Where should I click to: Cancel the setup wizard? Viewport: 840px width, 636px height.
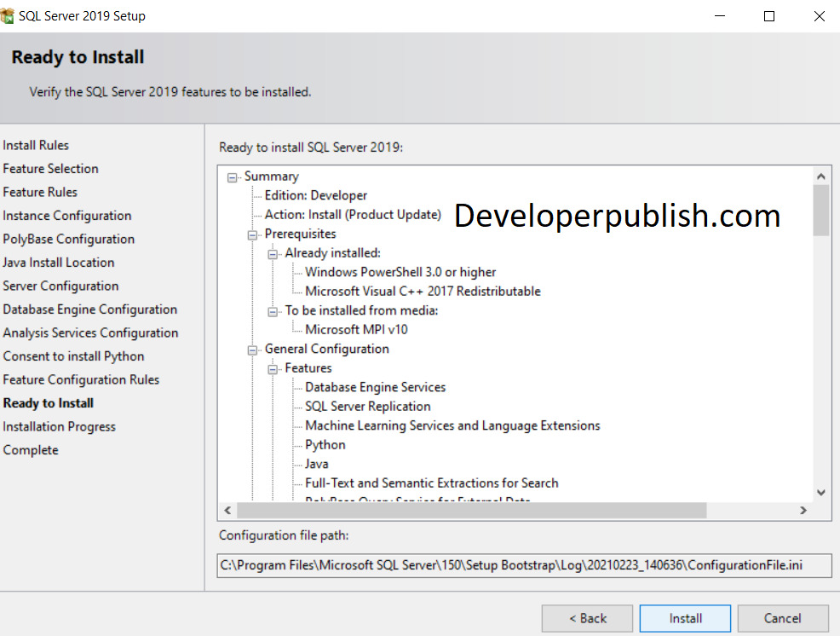(782, 618)
